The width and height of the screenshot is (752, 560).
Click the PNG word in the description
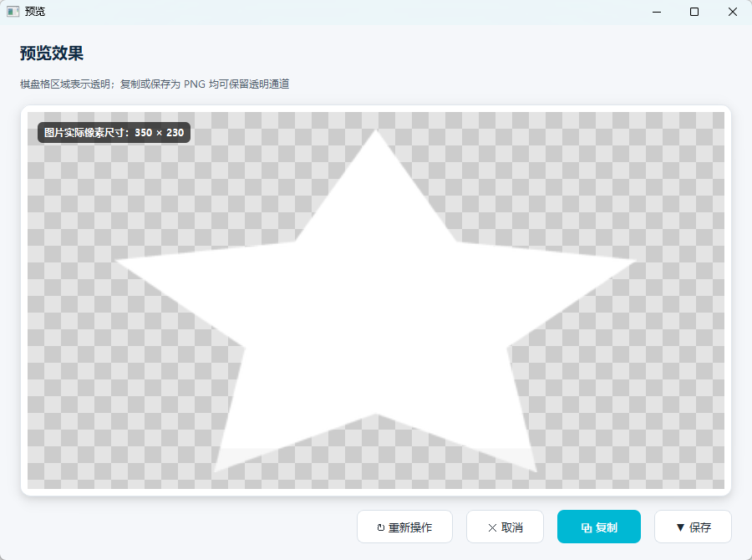[195, 84]
